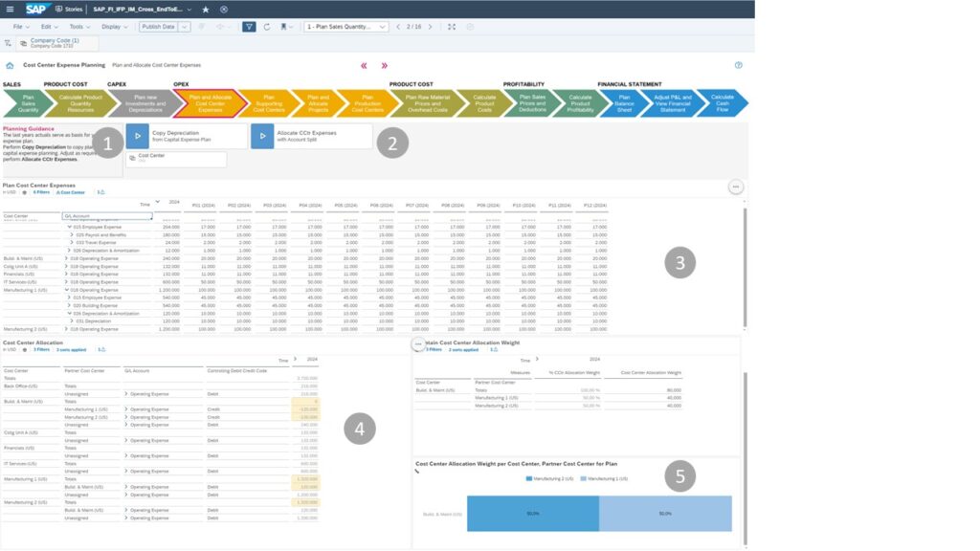Click the Home icon beside Cost Center Expense Planning
Image resolution: width=980 pixels, height=551 pixels.
(10, 66)
